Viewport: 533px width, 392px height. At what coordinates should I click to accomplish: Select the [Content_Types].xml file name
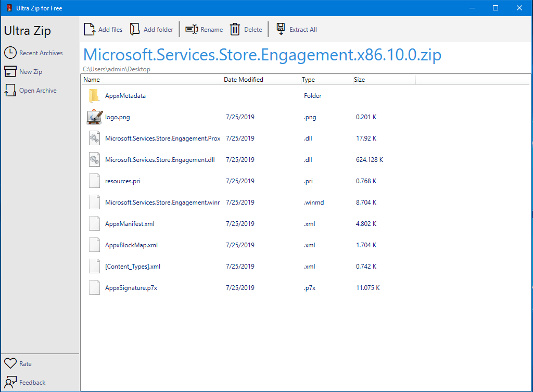(133, 267)
